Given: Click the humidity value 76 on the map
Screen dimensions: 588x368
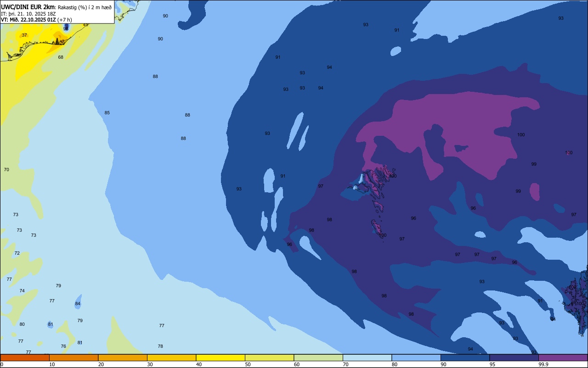Looking at the screenshot, I should [63, 346].
